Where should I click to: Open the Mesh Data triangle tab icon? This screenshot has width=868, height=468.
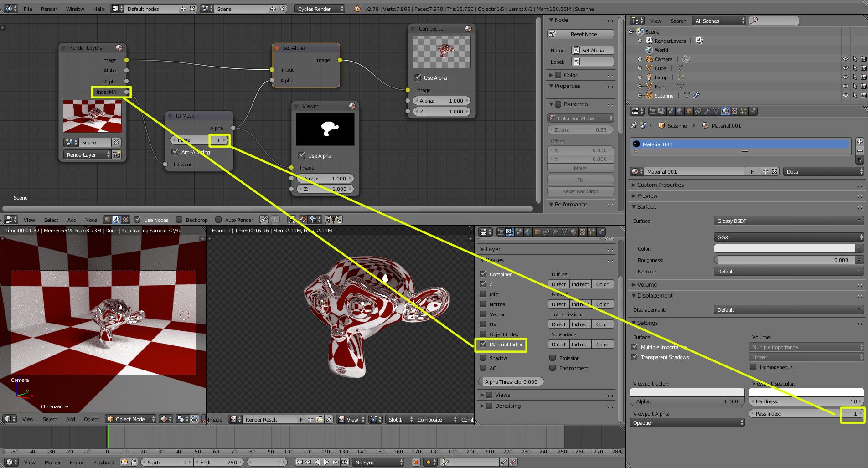716,111
